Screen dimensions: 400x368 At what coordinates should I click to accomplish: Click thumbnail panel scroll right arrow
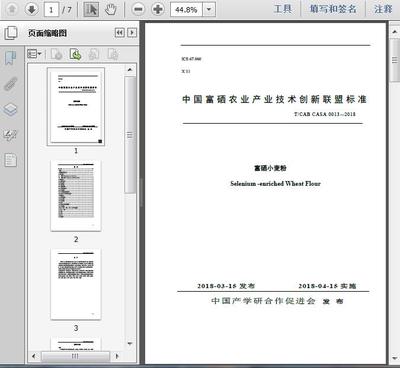pos(117,356)
